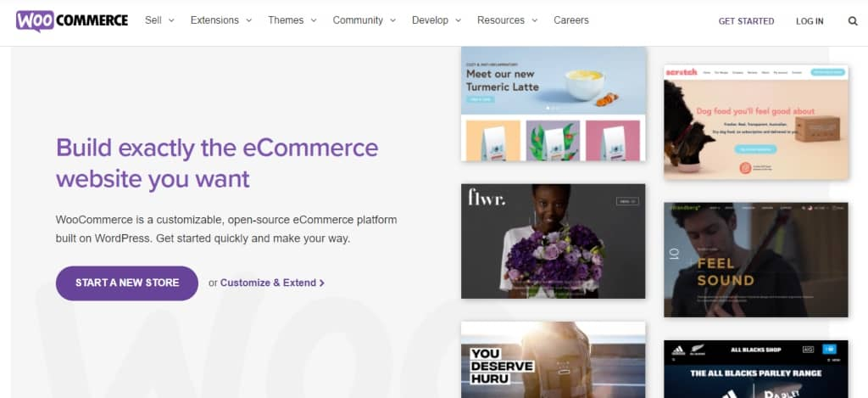Expand the Resources dropdown arrow
868x398 pixels.
point(535,20)
